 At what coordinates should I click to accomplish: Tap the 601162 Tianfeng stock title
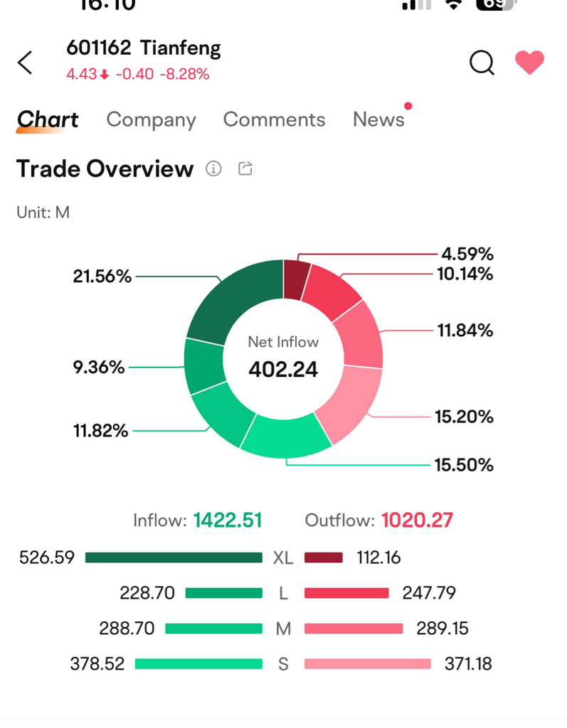click(x=143, y=48)
